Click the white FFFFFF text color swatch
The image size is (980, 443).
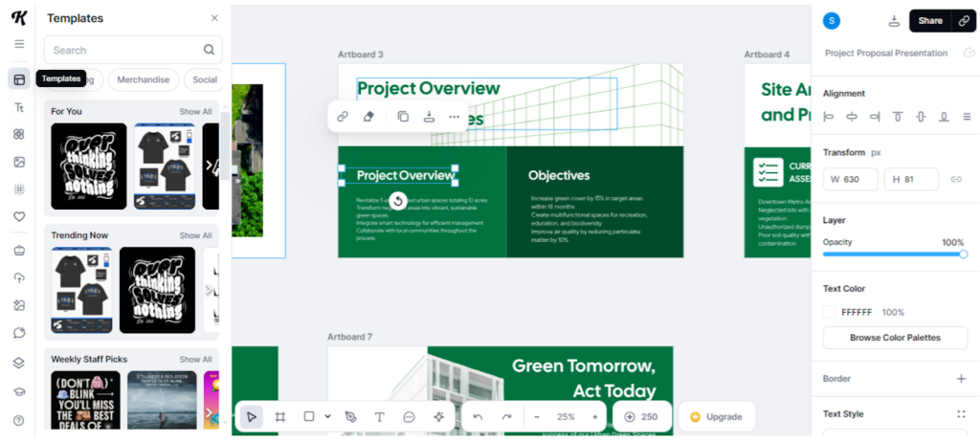point(829,312)
